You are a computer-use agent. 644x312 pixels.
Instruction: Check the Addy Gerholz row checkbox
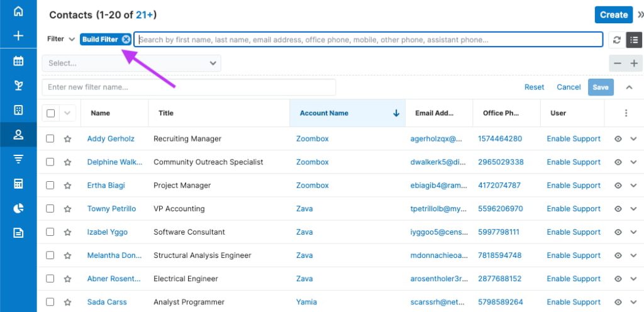pos(50,139)
